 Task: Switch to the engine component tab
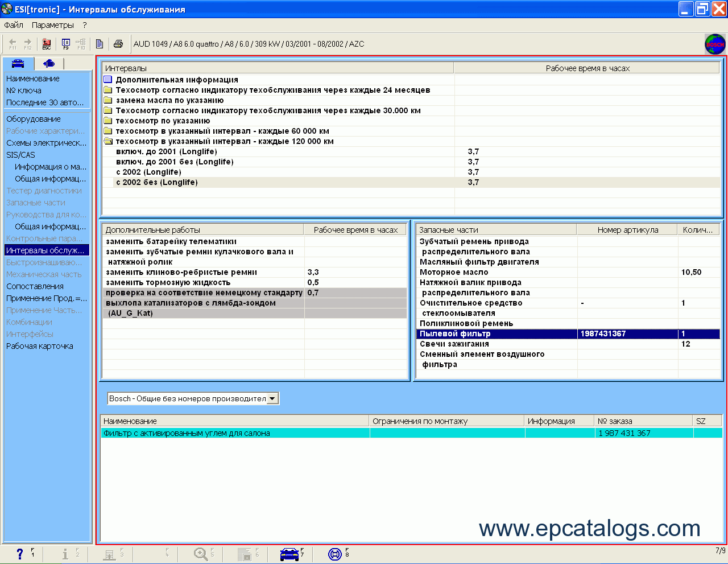point(49,63)
